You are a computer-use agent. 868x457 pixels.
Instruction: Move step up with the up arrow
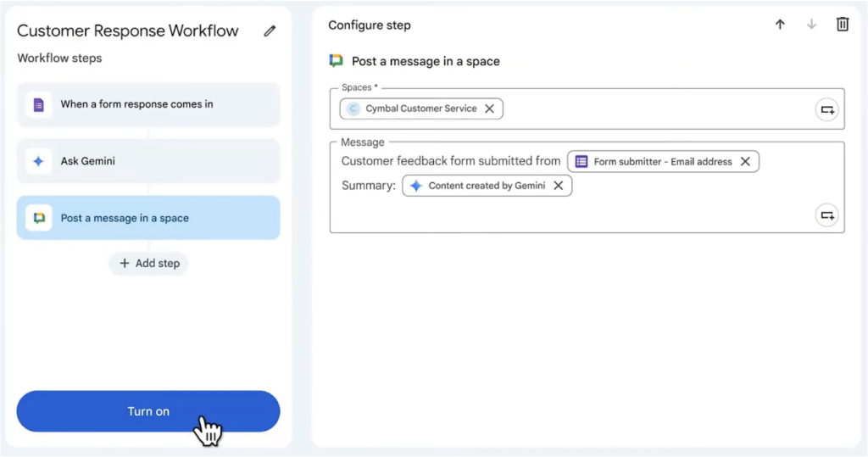tap(780, 25)
